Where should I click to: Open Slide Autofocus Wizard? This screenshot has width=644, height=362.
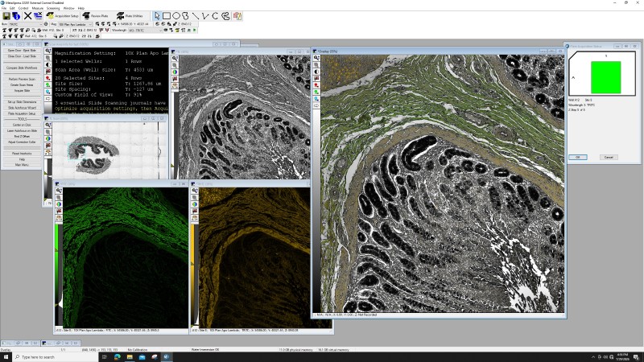click(22, 108)
